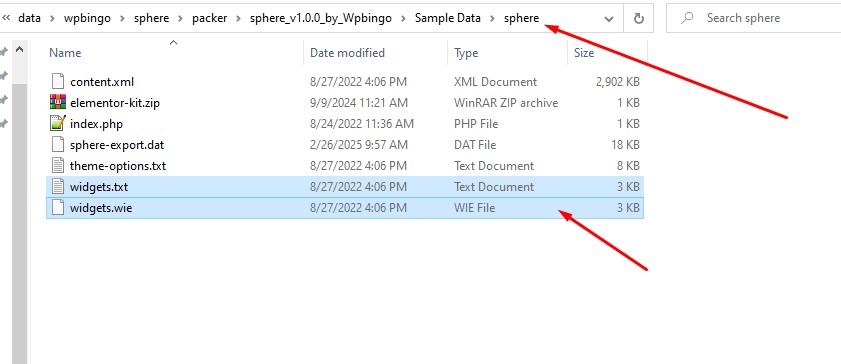The height and width of the screenshot is (364, 841).
Task: Click the elementor-kit.zip WinRAR archive icon
Action: 57,103
